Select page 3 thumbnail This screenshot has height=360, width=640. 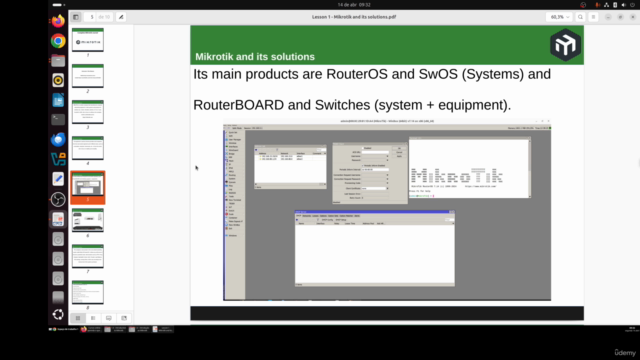click(x=88, y=112)
